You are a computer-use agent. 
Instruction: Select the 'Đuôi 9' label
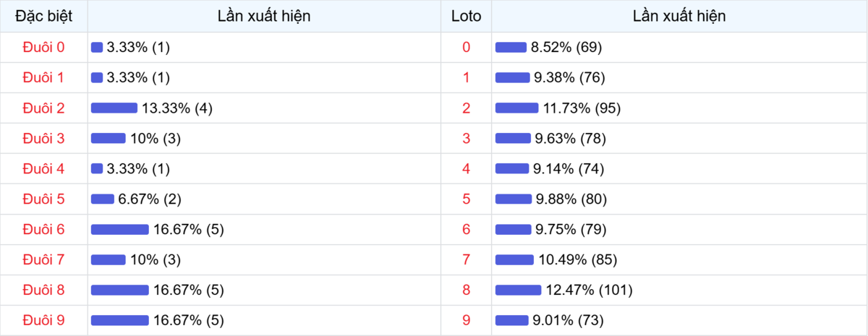(x=43, y=320)
